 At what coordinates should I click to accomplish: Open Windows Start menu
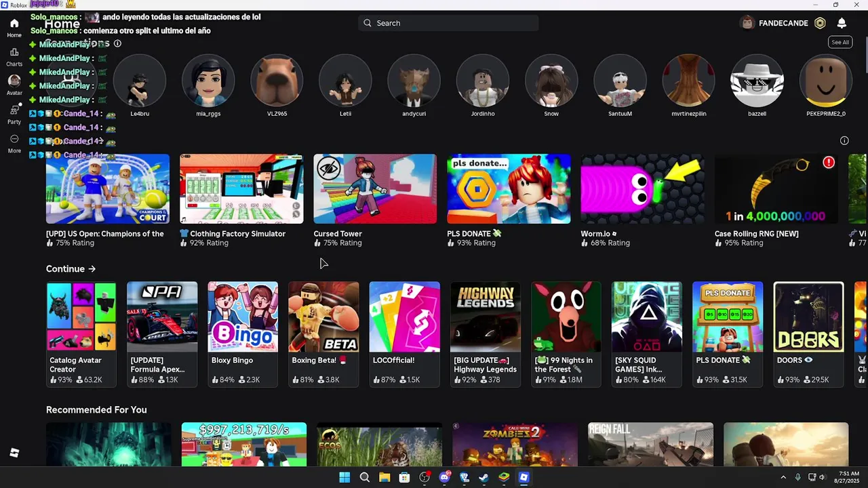pos(344,477)
